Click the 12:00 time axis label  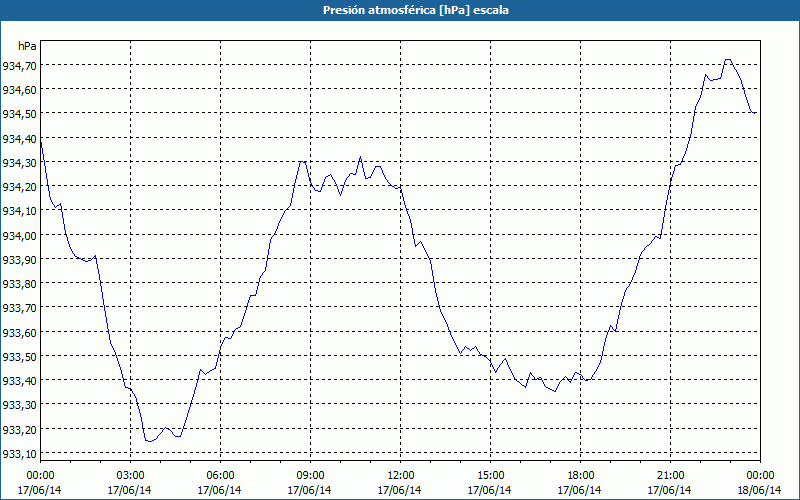tap(401, 476)
